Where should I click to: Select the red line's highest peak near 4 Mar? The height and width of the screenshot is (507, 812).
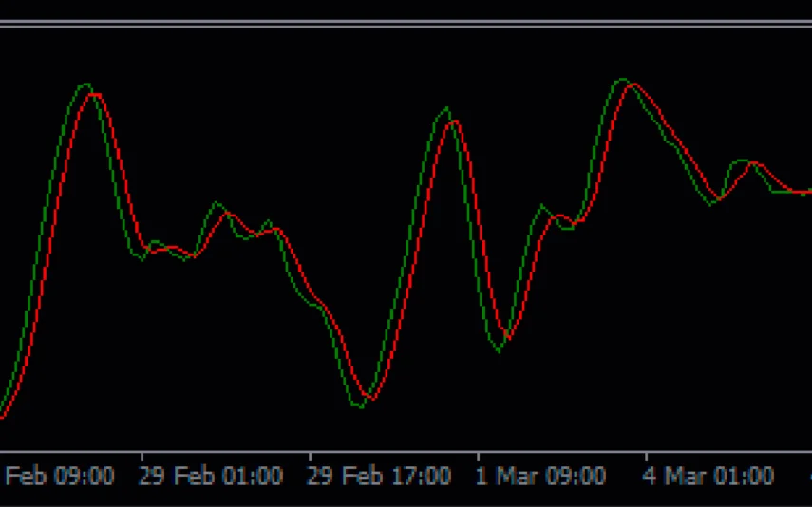pyautogui.click(x=633, y=85)
